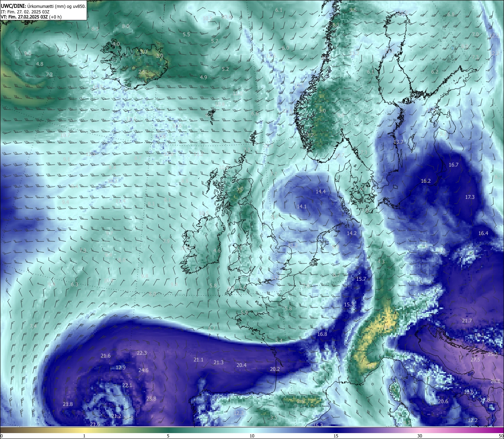504x439 pixels.
Task: Click the 4.3 value over Germany
Action: tap(381, 262)
